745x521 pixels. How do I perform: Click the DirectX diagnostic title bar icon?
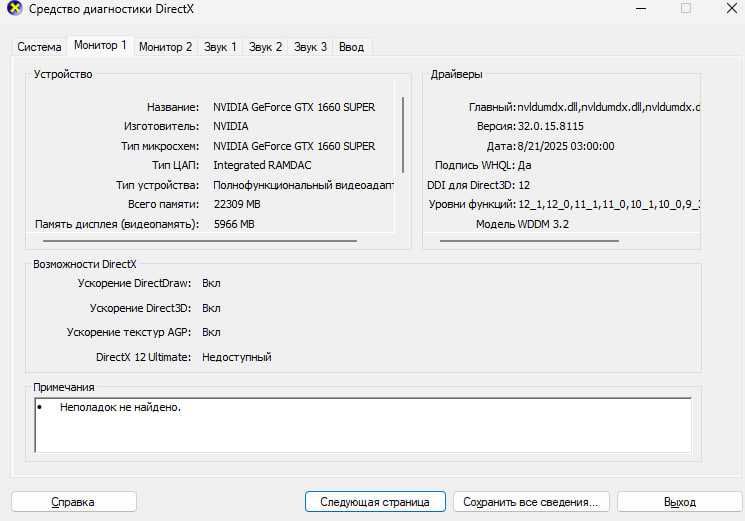[x=14, y=8]
